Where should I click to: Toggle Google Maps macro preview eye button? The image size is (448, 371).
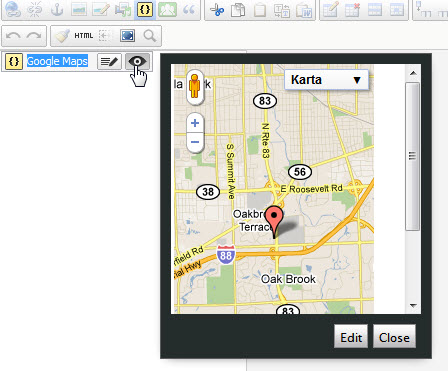pos(137,62)
